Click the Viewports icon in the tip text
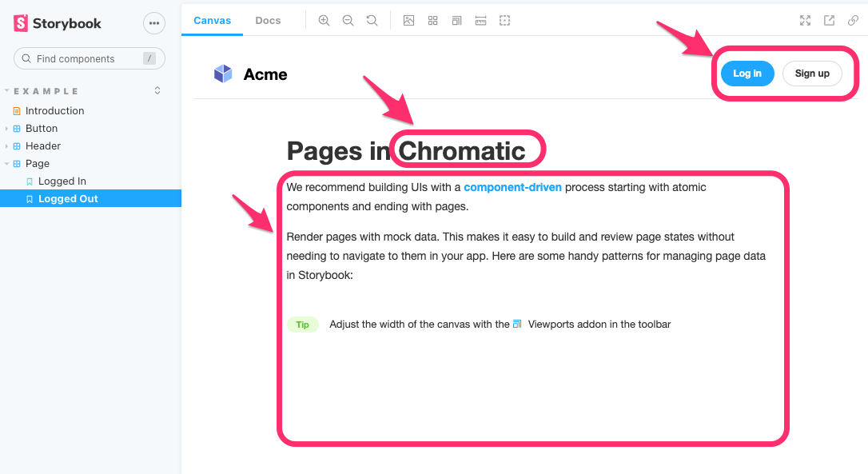The image size is (868, 474). (517, 324)
